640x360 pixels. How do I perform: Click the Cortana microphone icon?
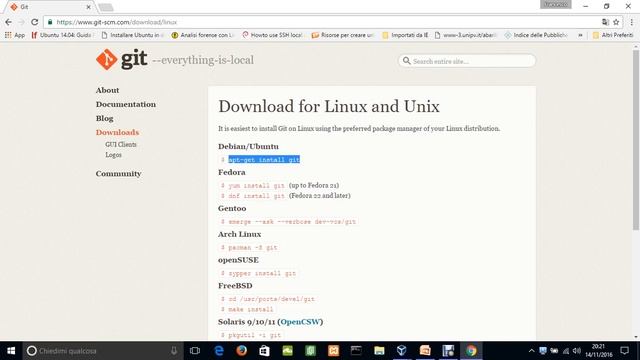tap(174, 351)
